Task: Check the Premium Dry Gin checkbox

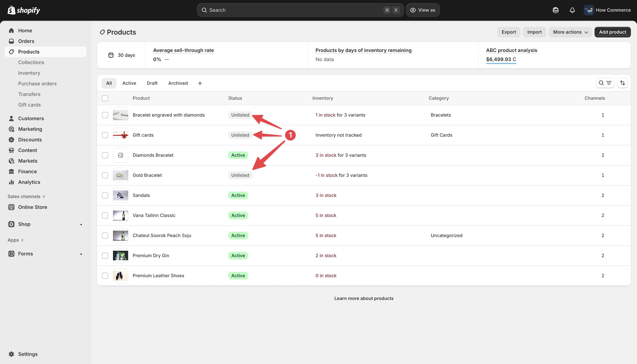Action: coord(105,256)
